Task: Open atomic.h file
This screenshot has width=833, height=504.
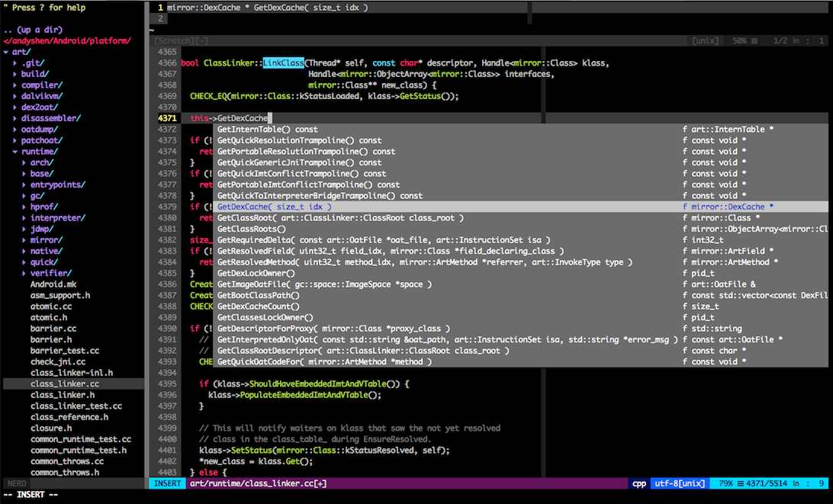Action: point(49,318)
